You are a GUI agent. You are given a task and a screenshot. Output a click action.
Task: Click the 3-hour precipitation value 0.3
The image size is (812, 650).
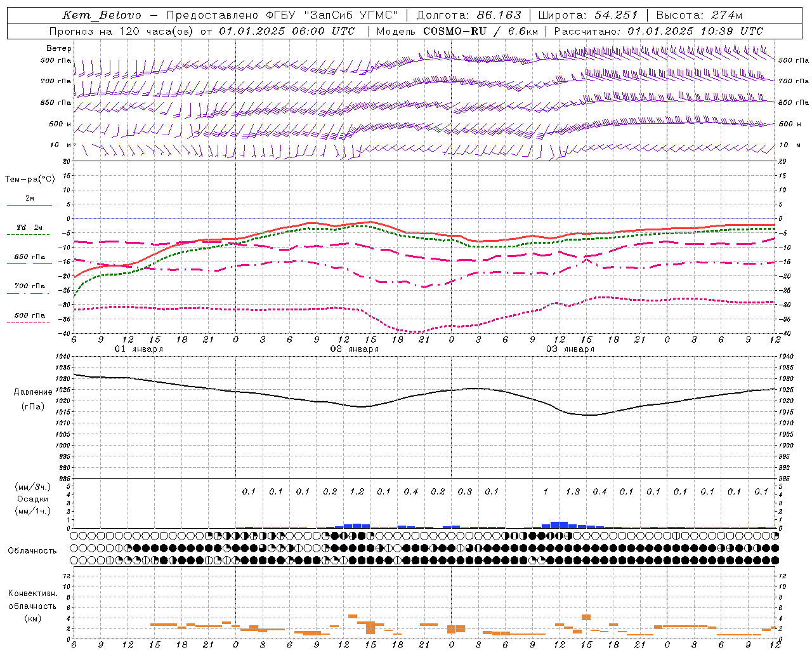465,491
